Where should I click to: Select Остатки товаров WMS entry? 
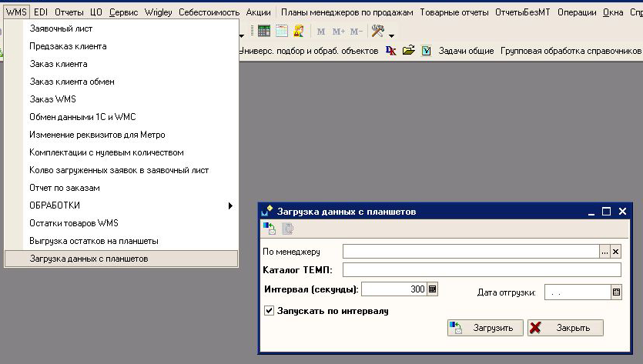click(x=122, y=223)
